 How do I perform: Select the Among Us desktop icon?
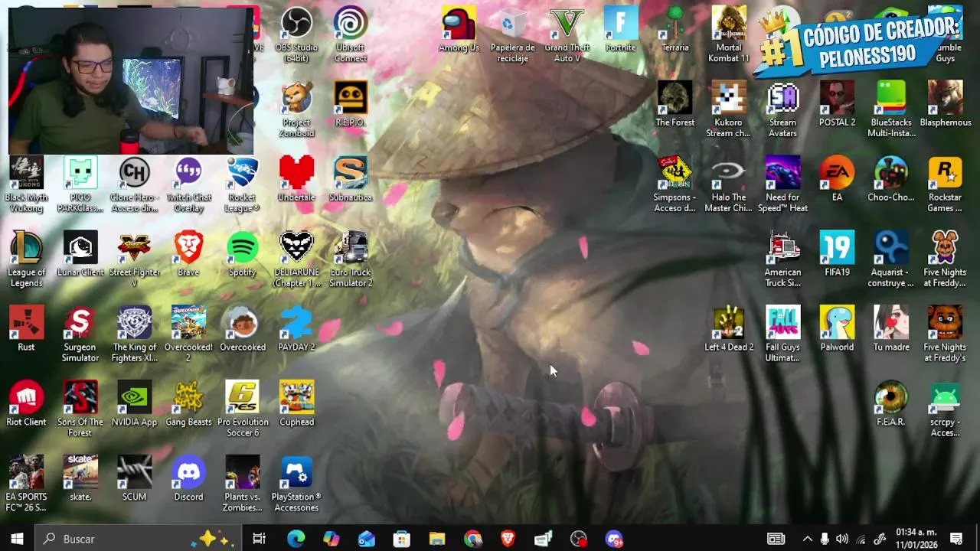point(459,29)
